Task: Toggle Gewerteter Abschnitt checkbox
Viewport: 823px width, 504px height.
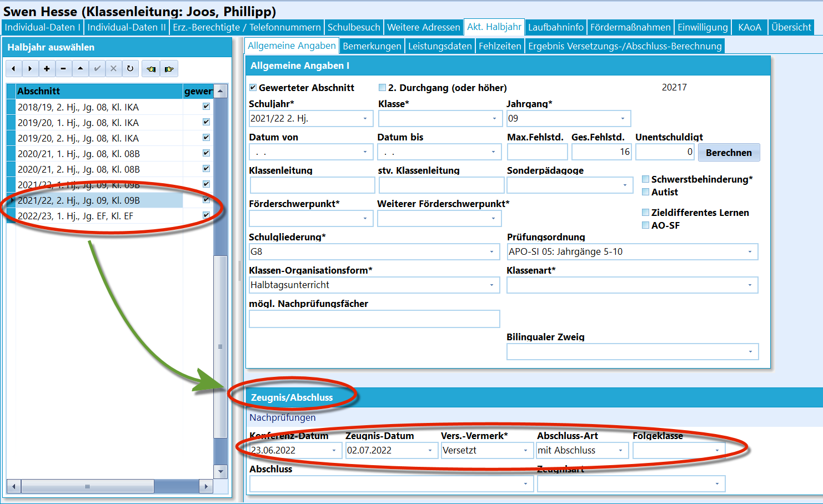Action: 253,88
